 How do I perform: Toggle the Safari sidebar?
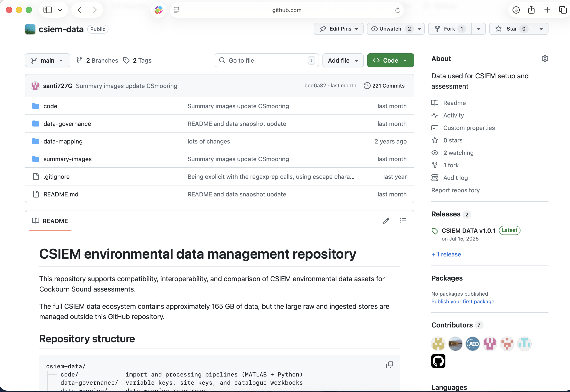pos(47,10)
